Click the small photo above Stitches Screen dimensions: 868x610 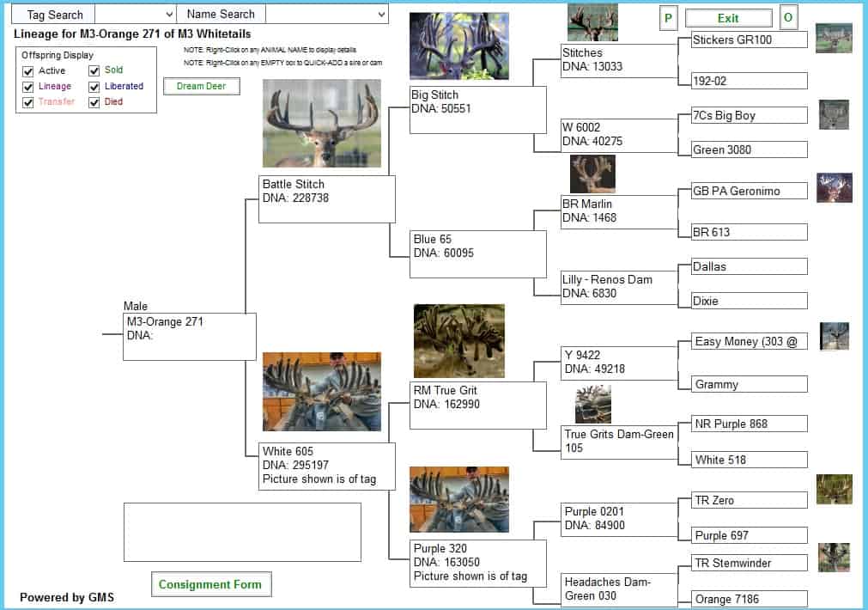(x=592, y=22)
